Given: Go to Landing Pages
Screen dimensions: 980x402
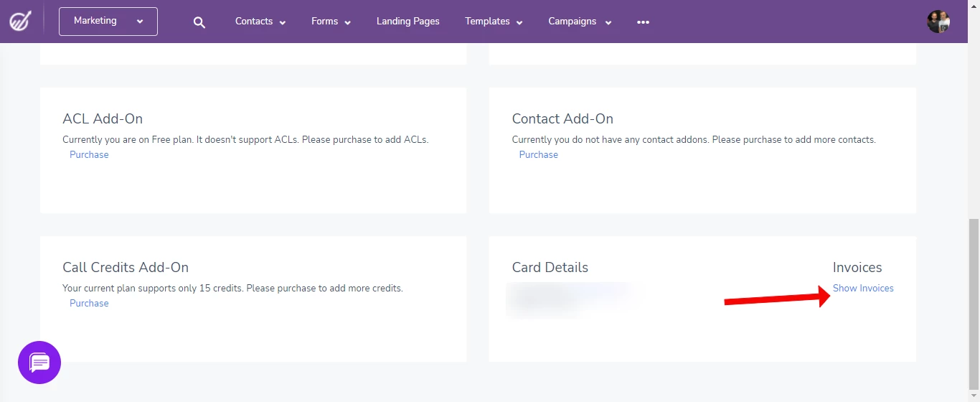Looking at the screenshot, I should click(x=408, y=22).
